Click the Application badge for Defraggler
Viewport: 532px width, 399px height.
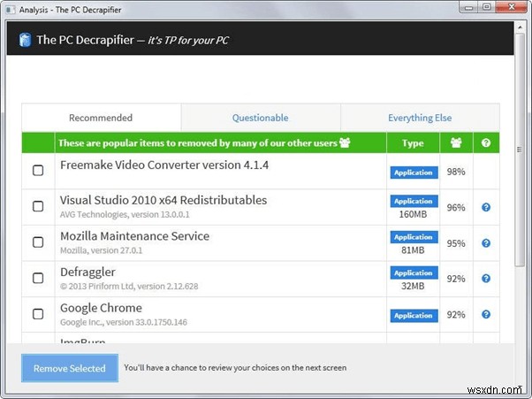[x=414, y=273]
